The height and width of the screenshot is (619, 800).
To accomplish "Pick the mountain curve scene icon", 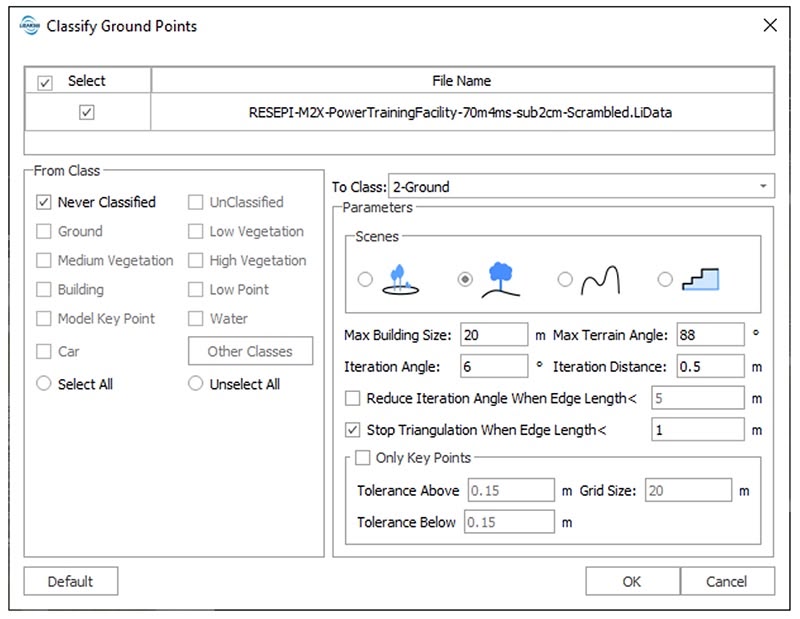I will click(x=598, y=281).
